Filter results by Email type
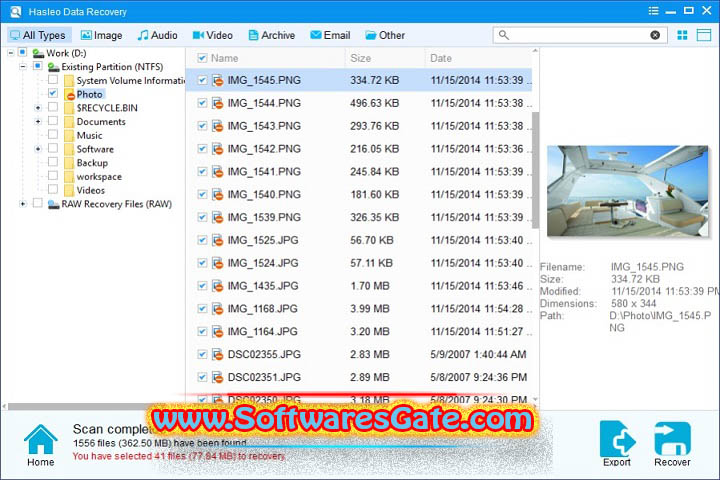This screenshot has width=720, height=480. (x=330, y=35)
